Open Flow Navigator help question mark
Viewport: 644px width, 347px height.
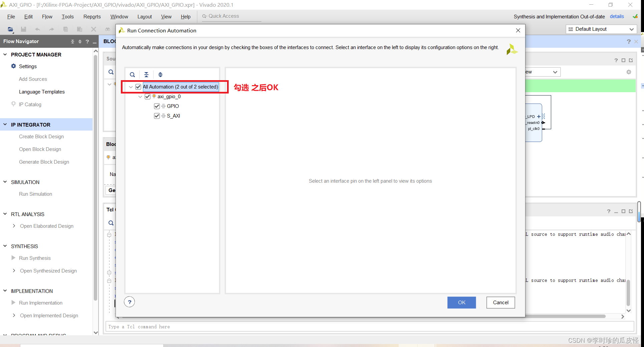pyautogui.click(x=87, y=41)
